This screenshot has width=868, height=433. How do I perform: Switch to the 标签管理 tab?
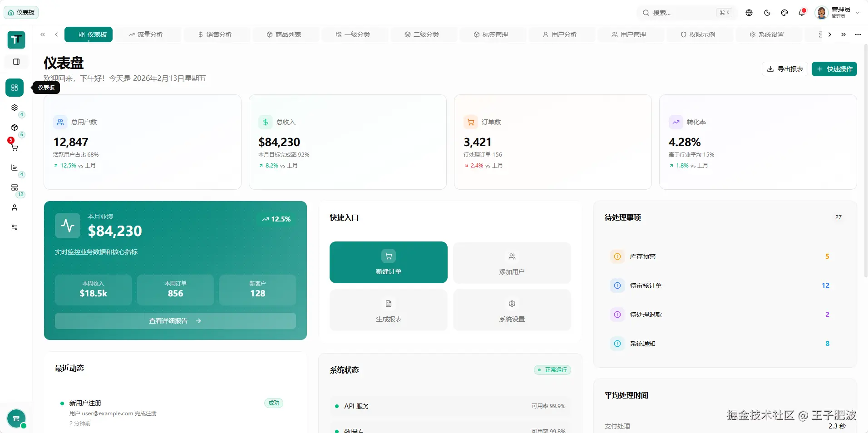click(493, 34)
